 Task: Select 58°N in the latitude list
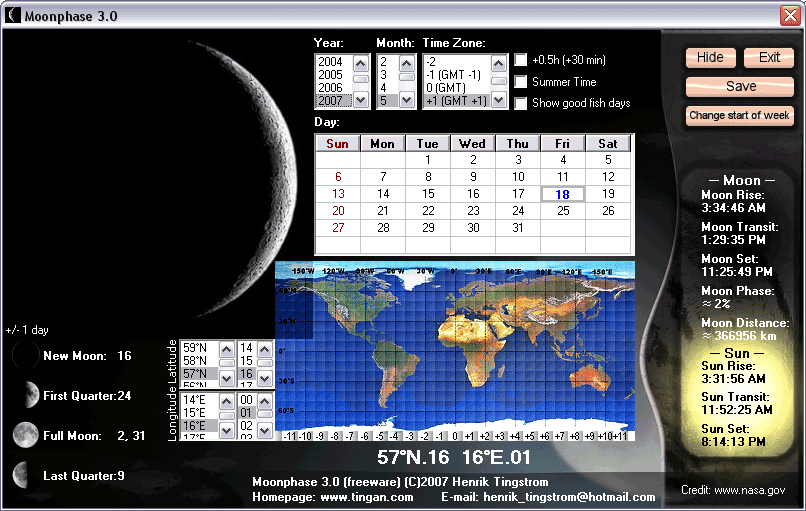[195, 361]
